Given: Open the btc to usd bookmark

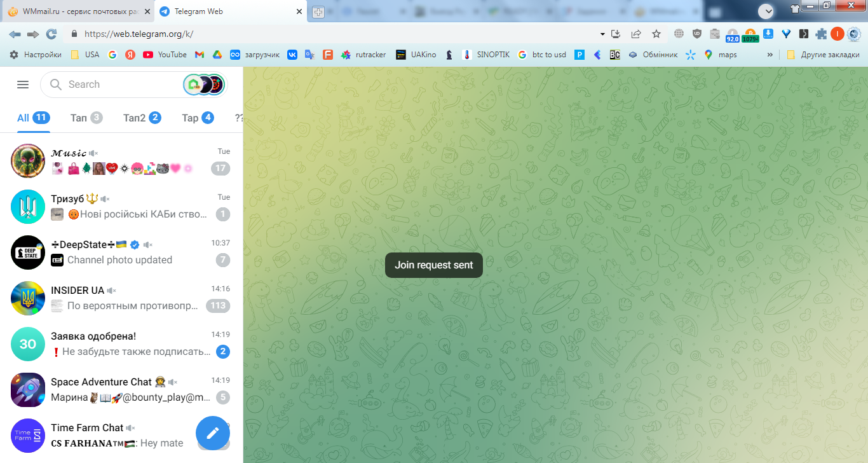Looking at the screenshot, I should (542, 55).
